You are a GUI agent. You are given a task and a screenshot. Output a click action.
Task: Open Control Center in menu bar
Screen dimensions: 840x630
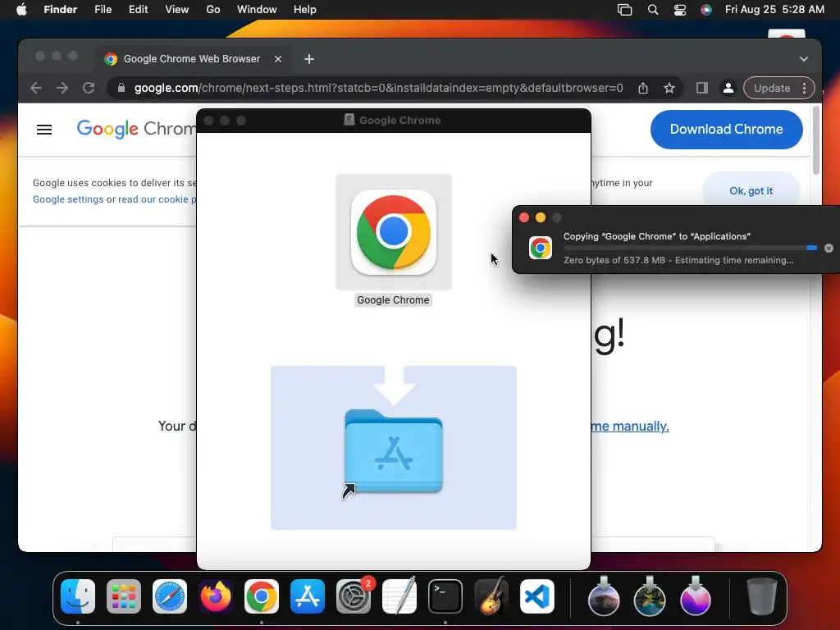tap(680, 10)
